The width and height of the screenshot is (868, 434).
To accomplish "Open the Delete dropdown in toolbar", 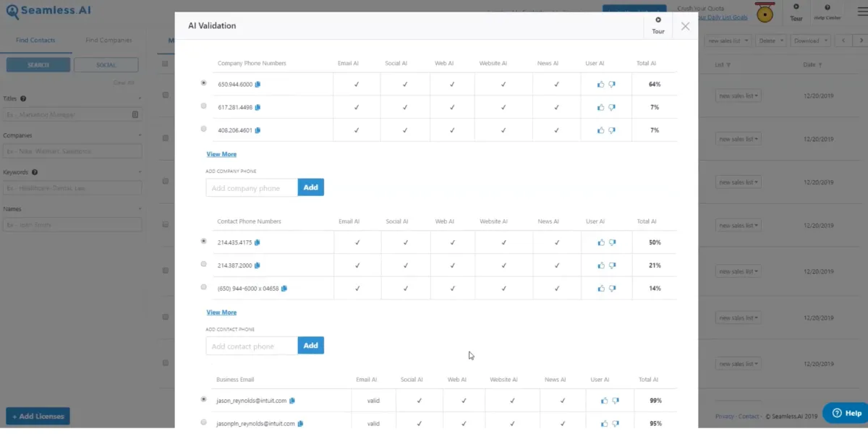I will (771, 41).
